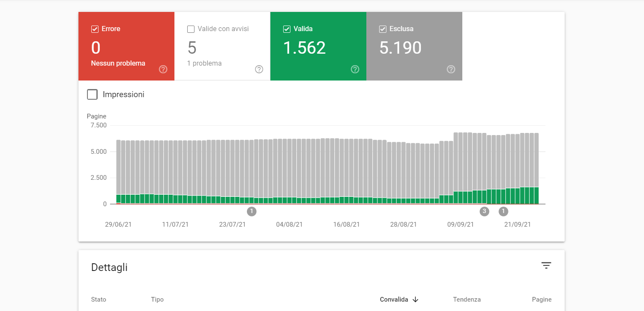644x311 pixels.
Task: Click annotation marker 1 near 21/09/21
Action: 503,211
